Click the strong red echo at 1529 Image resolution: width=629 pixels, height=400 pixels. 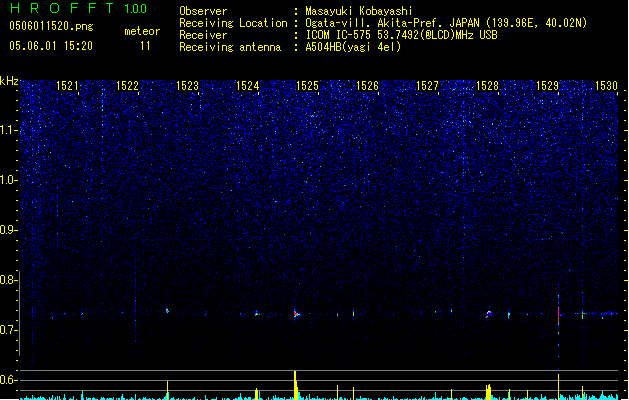(558, 316)
